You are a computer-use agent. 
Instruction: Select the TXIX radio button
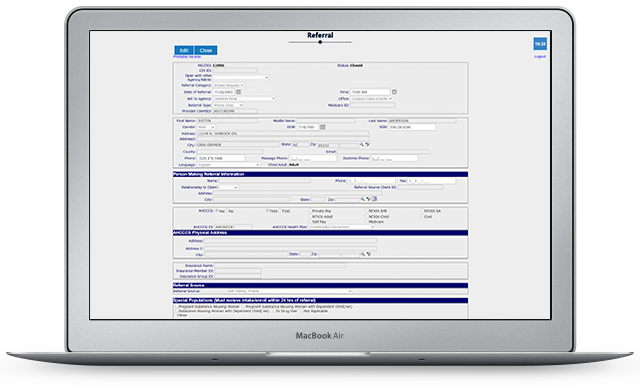click(267, 211)
